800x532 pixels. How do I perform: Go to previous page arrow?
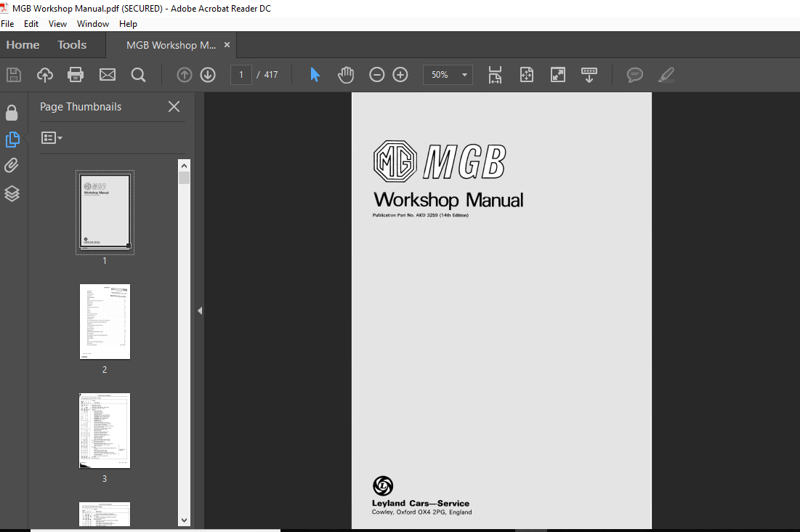184,75
